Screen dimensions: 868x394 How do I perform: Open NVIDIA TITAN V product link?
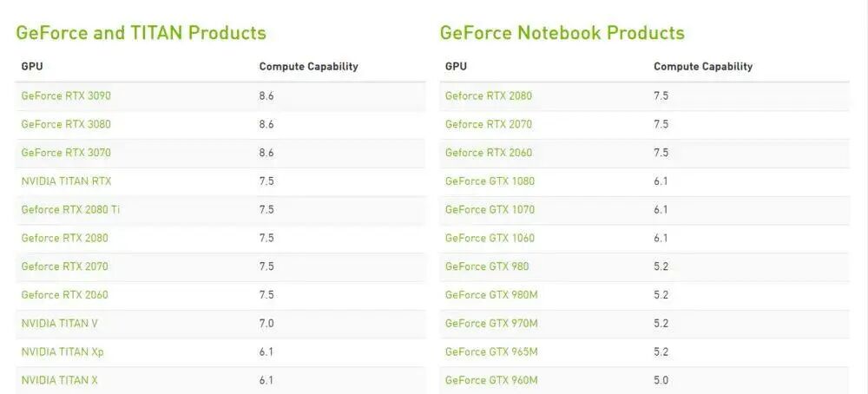coord(59,323)
